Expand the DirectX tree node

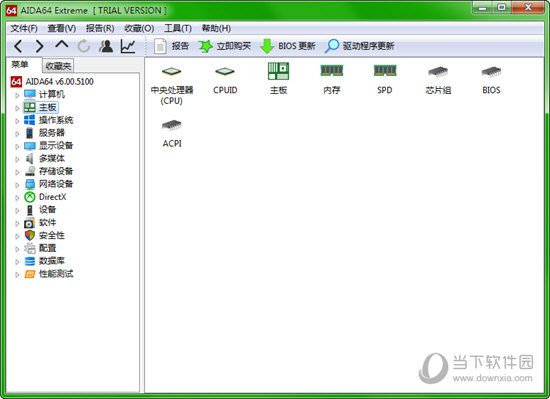17,198
